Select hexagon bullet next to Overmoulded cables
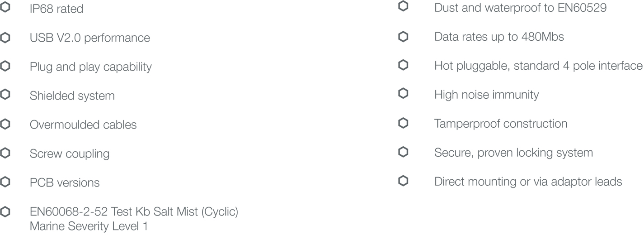This screenshot has height=235, width=644. [x=5, y=124]
